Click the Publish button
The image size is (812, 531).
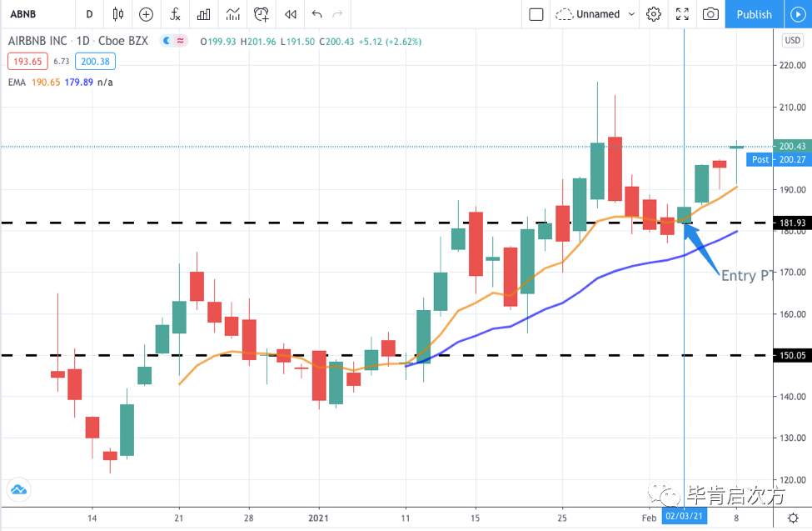click(754, 14)
